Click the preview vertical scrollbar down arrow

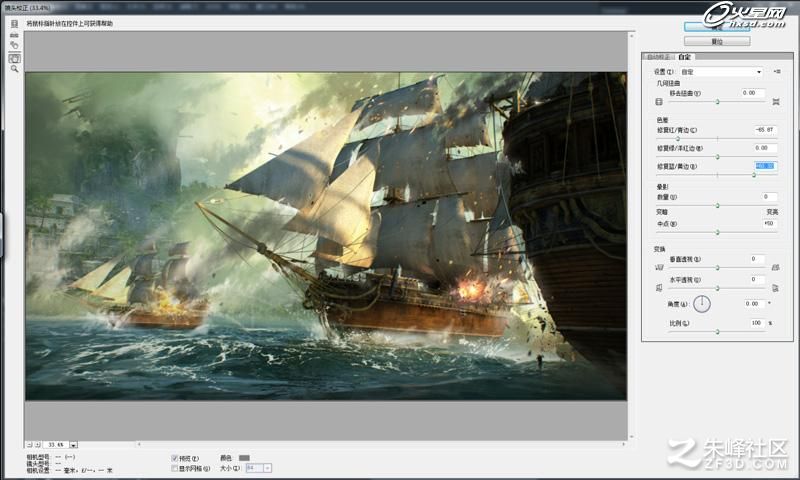point(632,437)
